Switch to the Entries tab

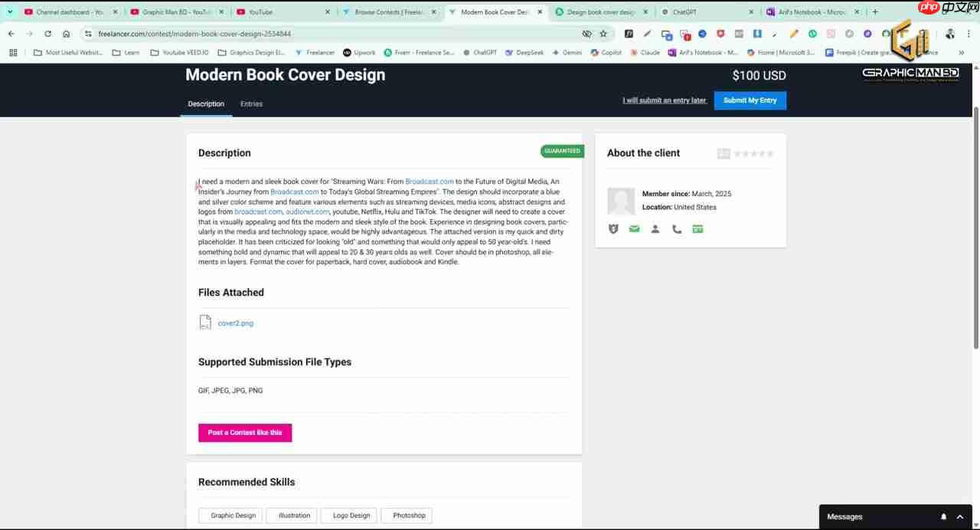click(251, 104)
